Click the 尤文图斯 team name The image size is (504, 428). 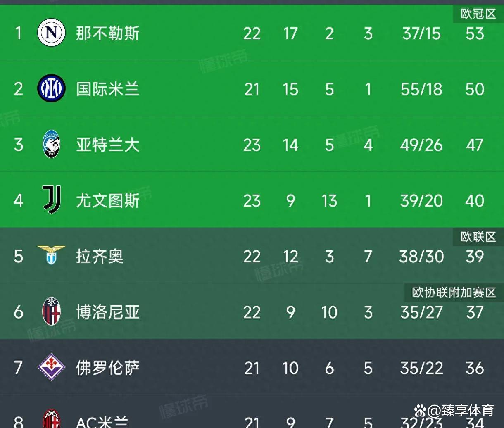(x=108, y=201)
